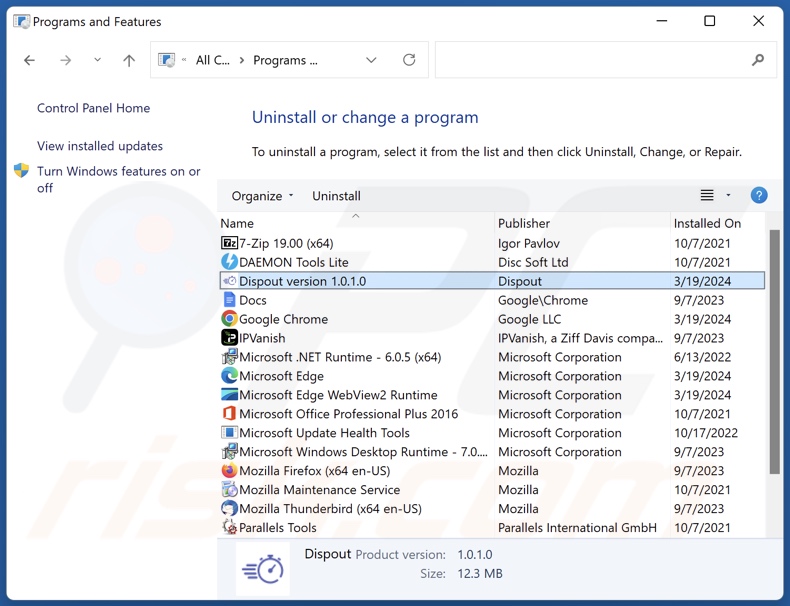The image size is (790, 606).
Task: Click the Microsoft Office icon
Action: tap(229, 414)
